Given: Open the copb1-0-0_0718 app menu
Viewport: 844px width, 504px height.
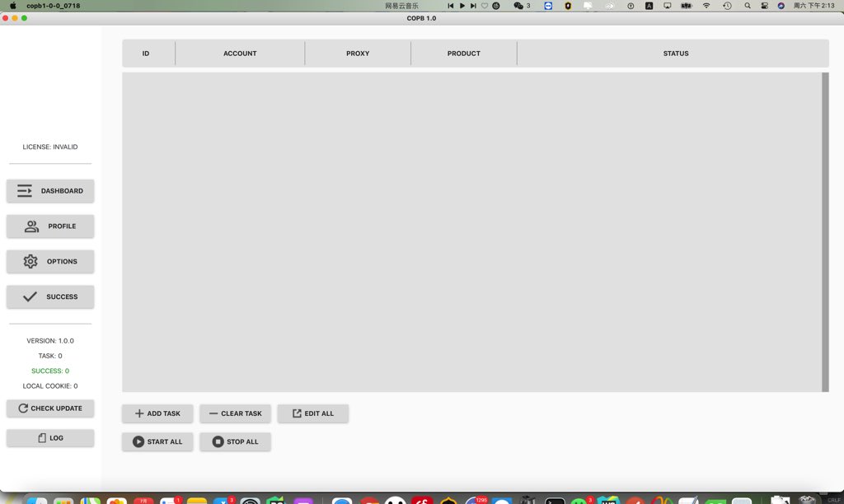Looking at the screenshot, I should (54, 6).
